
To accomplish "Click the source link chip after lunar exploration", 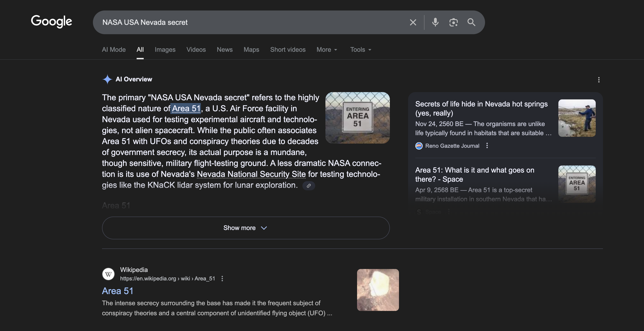I will click(x=309, y=186).
